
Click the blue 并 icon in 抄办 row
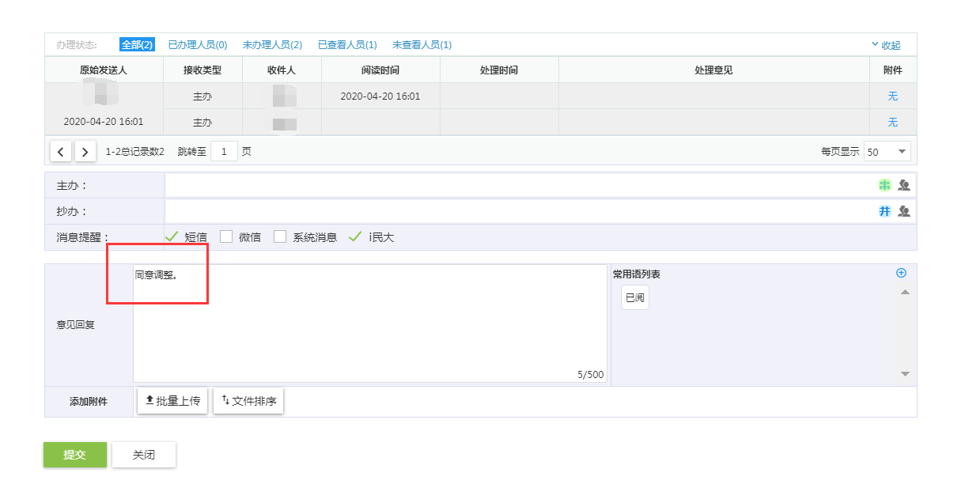(884, 211)
